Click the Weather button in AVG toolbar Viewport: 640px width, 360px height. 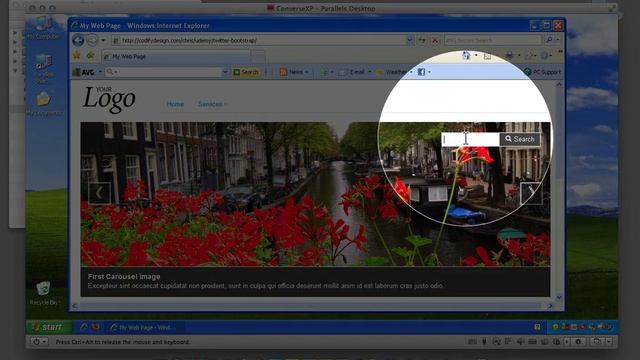click(391, 72)
